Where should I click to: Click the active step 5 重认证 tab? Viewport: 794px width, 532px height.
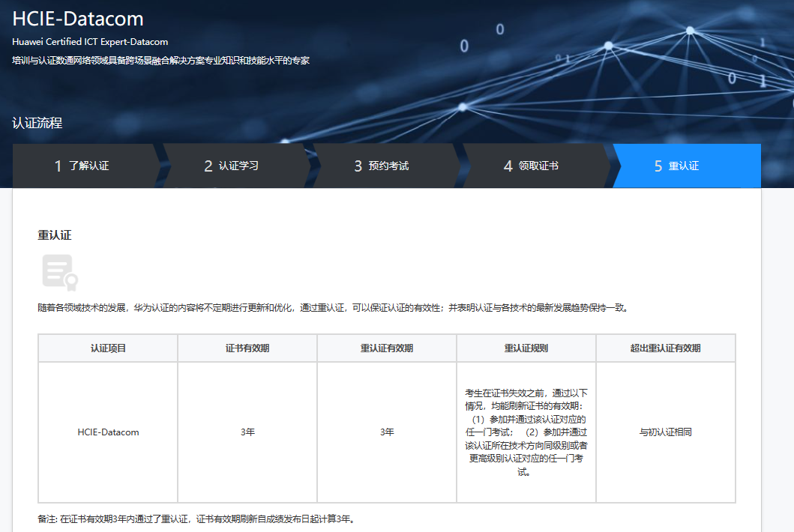(686, 166)
